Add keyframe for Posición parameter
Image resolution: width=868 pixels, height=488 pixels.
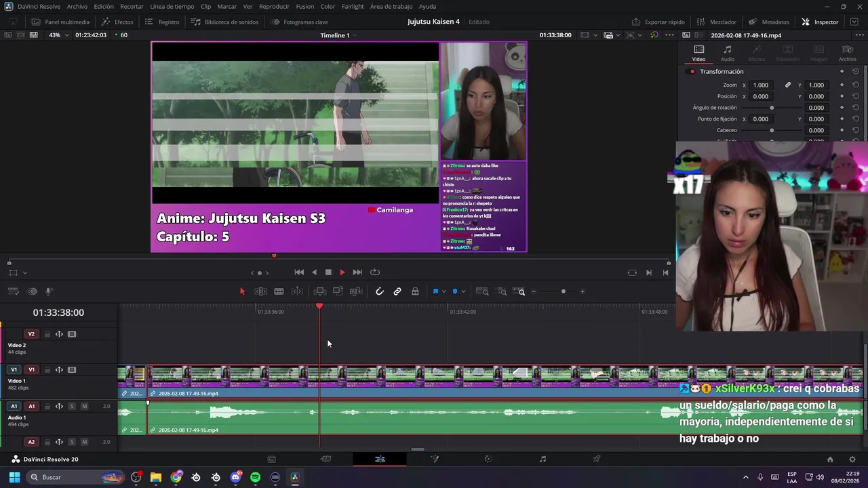[842, 96]
